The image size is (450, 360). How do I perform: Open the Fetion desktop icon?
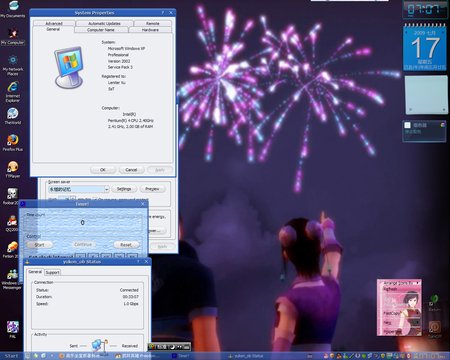point(12,249)
